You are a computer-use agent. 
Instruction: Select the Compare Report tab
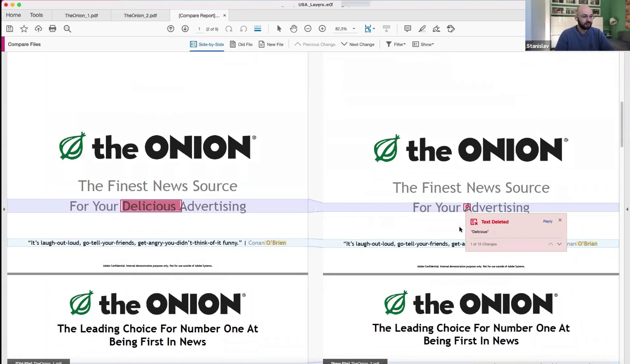tap(199, 15)
